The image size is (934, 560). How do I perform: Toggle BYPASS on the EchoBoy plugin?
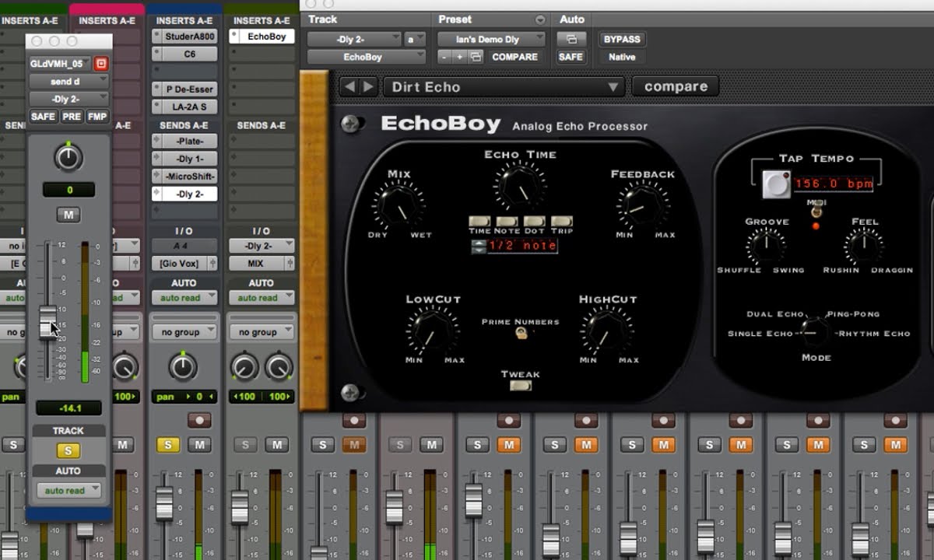coord(622,39)
